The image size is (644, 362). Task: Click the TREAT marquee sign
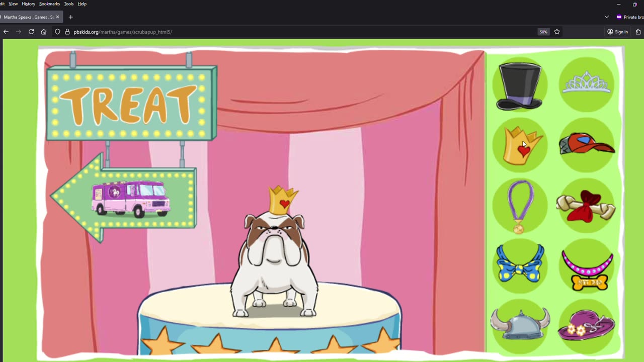(x=131, y=103)
